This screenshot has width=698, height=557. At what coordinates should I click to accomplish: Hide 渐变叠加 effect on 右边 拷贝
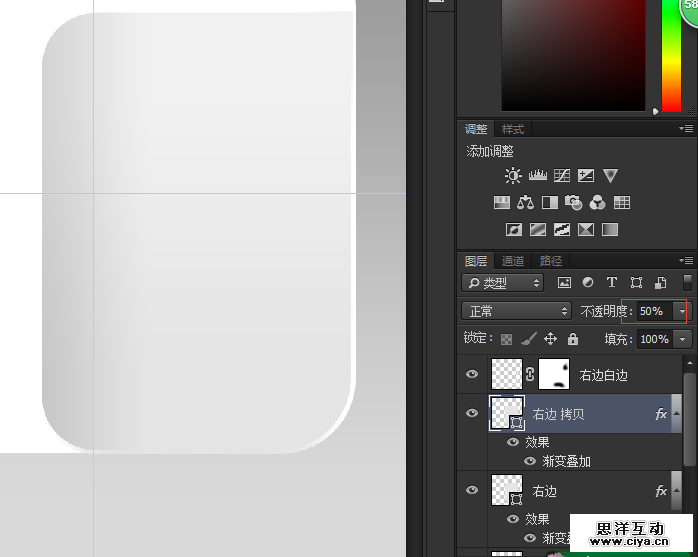[x=530, y=461]
